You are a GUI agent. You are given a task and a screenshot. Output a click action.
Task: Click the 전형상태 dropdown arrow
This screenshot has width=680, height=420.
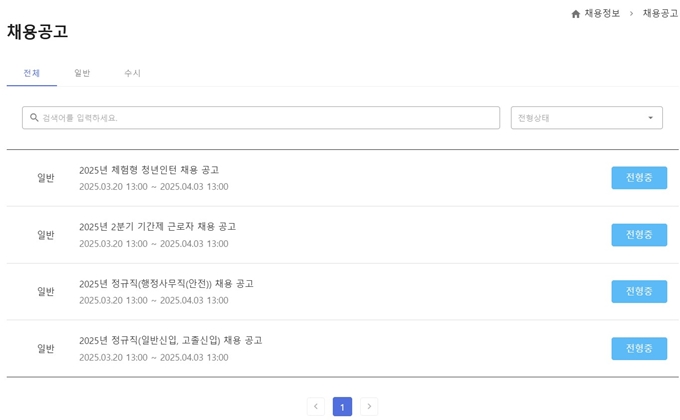click(651, 118)
